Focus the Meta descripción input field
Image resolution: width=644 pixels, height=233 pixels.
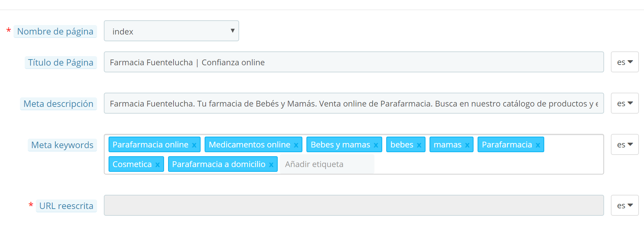(x=353, y=103)
